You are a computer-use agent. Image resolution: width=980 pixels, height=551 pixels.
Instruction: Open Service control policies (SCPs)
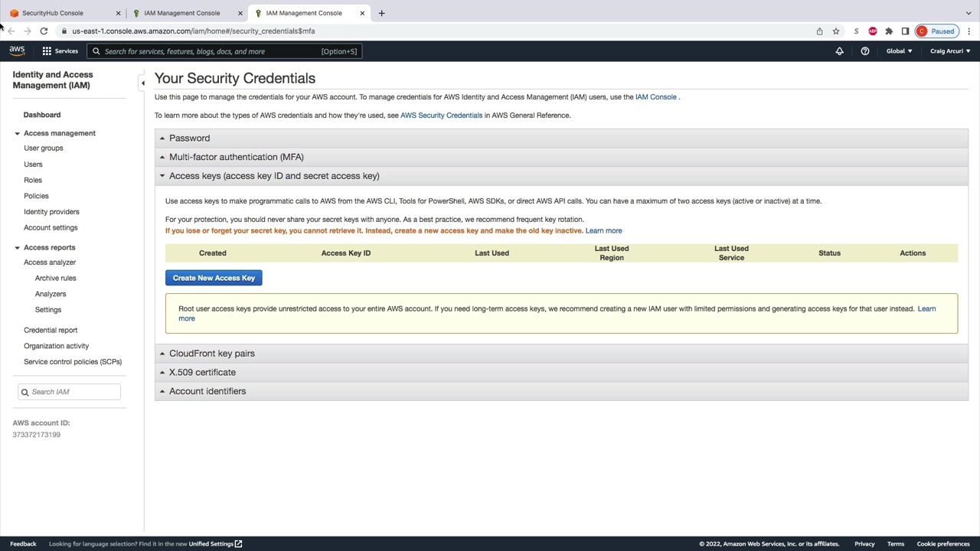(73, 362)
